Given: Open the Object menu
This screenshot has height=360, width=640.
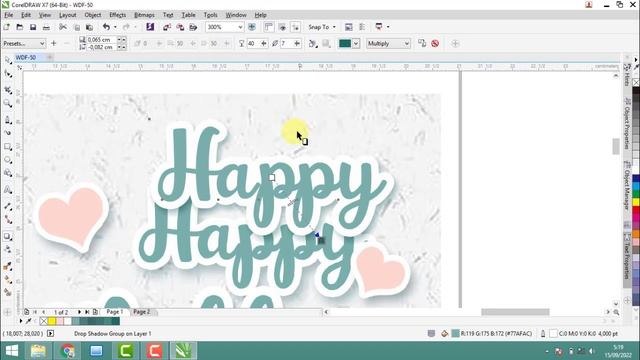Looking at the screenshot, I should pos(93,15).
